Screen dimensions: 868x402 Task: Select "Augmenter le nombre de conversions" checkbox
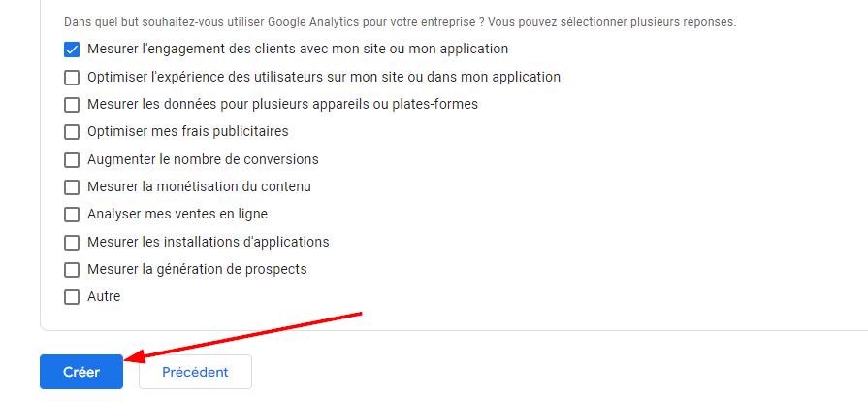click(x=72, y=159)
